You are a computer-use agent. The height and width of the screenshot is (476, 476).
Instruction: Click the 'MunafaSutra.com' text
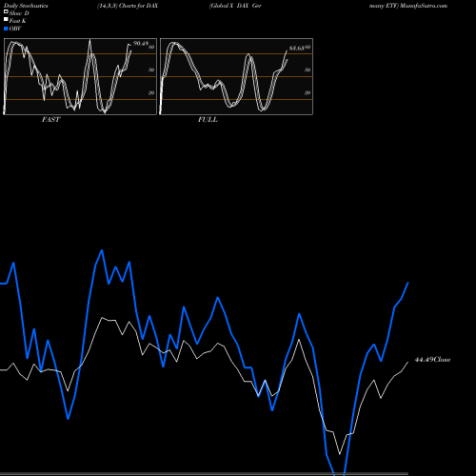pyautogui.click(x=424, y=6)
